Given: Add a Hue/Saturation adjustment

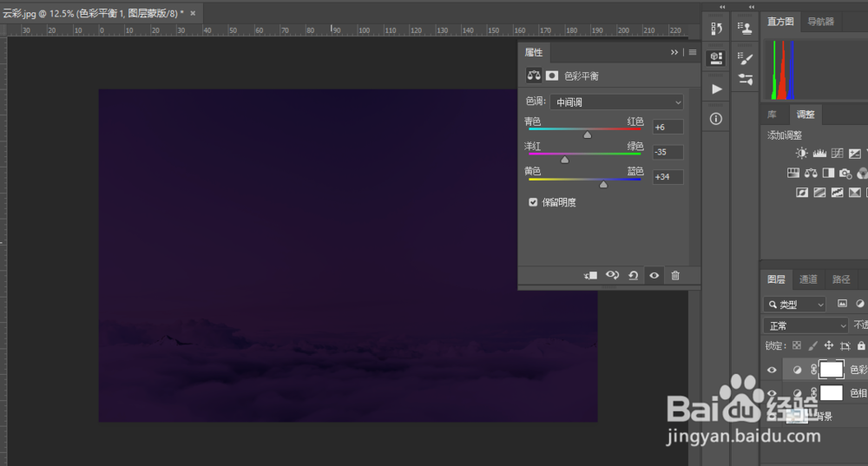Looking at the screenshot, I should click(x=793, y=174).
